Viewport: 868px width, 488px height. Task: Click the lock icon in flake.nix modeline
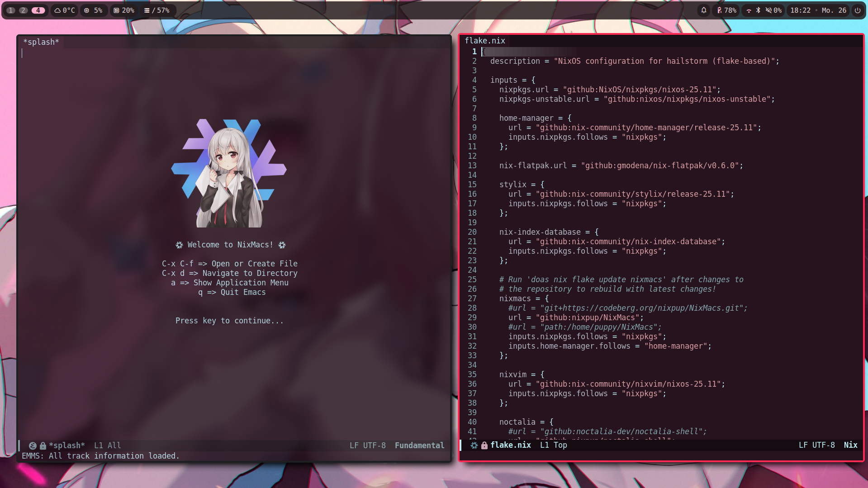(x=484, y=445)
